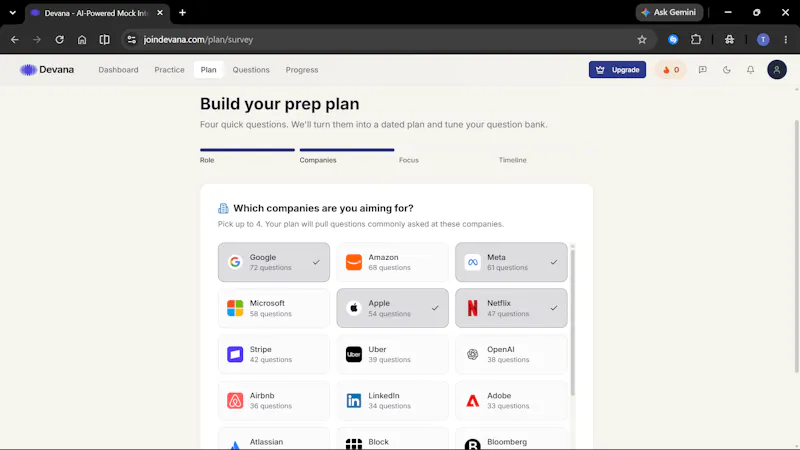Click the Bloomberg logo icon
Viewport: 800px width, 450px height.
tap(472, 444)
